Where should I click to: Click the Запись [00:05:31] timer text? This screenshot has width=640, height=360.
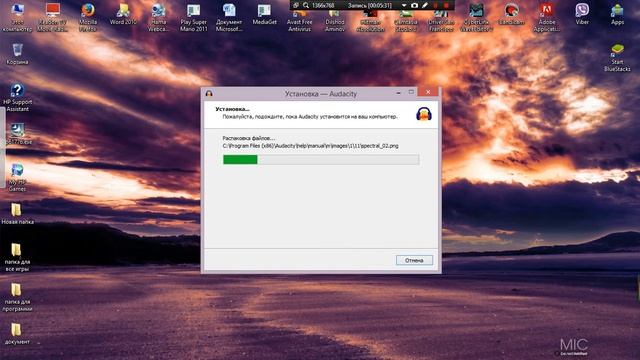370,5
